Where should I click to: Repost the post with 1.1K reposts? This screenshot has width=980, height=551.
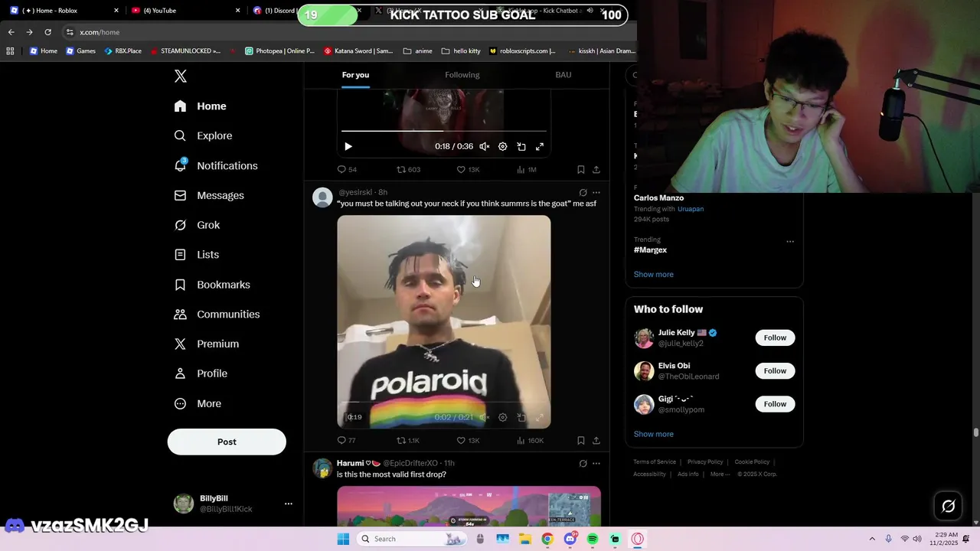point(408,440)
